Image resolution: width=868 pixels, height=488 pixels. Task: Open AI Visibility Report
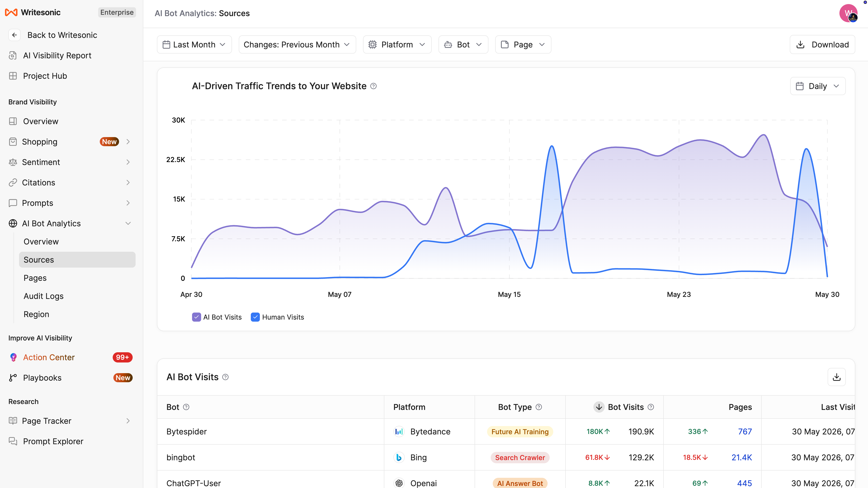pyautogui.click(x=57, y=55)
